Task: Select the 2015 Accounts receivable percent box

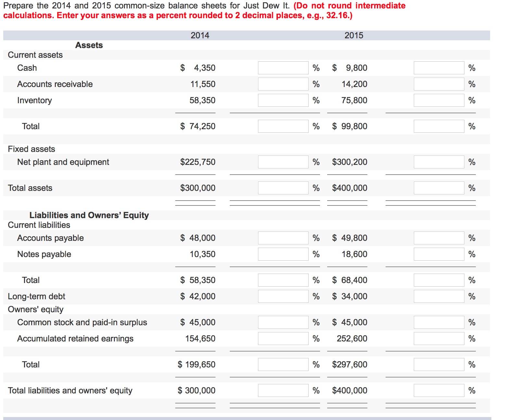Action: (x=439, y=84)
